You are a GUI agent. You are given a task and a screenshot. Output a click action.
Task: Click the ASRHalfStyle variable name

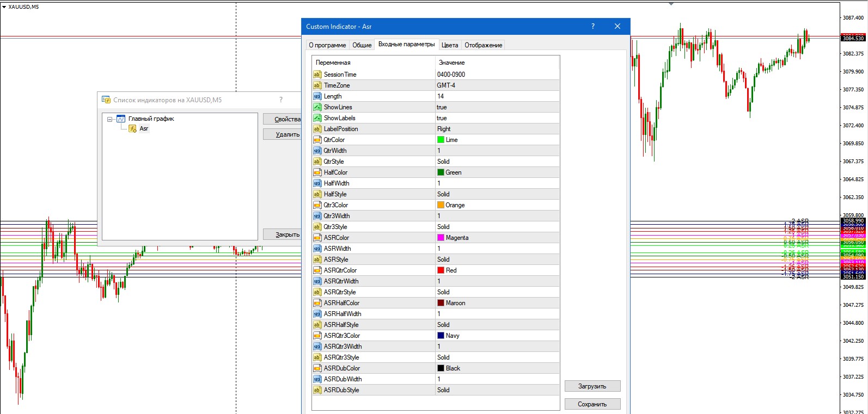341,325
